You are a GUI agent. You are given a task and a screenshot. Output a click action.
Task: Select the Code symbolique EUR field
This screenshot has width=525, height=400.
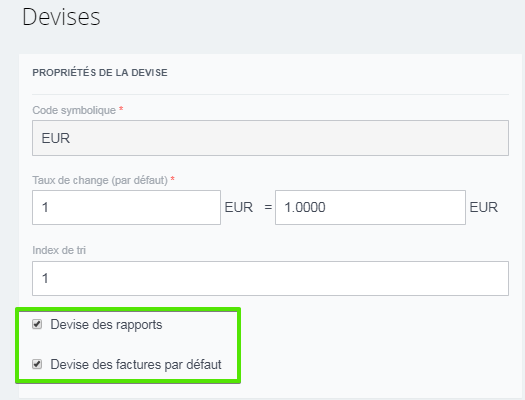pos(270,138)
